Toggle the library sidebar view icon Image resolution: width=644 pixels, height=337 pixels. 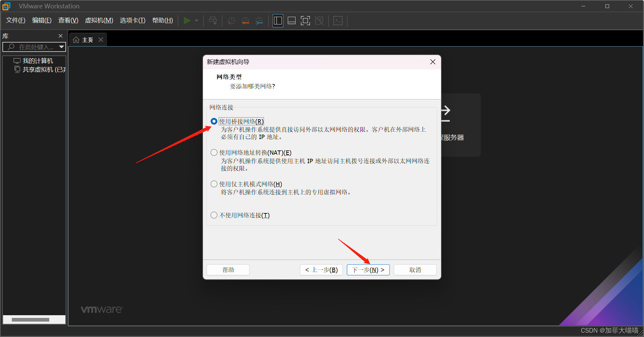click(278, 21)
